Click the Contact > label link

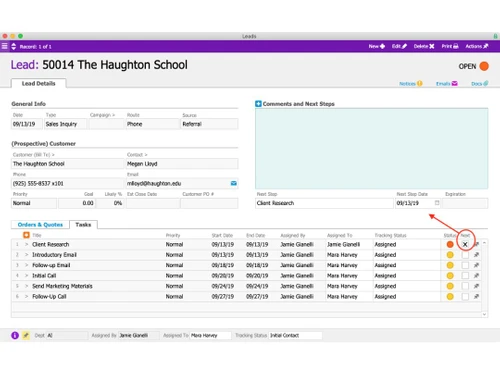tap(137, 155)
